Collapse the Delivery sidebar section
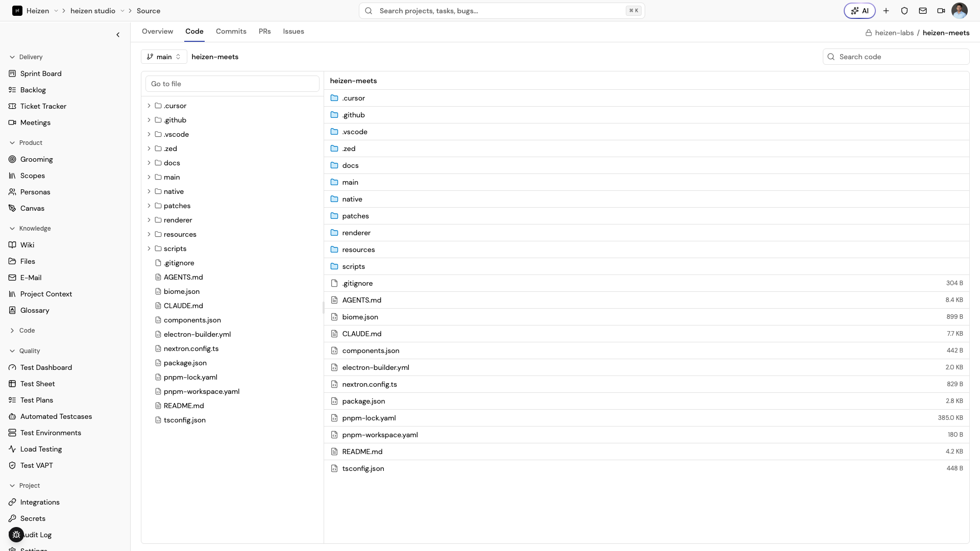Screen dimensions: 980x551 click(26, 57)
